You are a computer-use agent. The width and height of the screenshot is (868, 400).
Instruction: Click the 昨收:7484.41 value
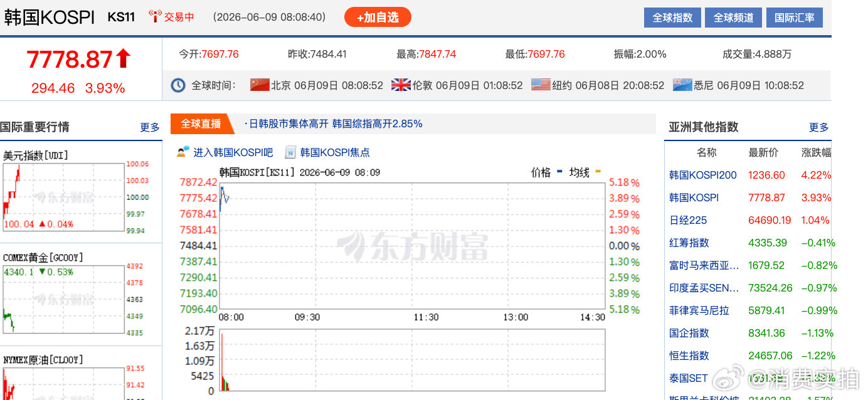tap(317, 54)
